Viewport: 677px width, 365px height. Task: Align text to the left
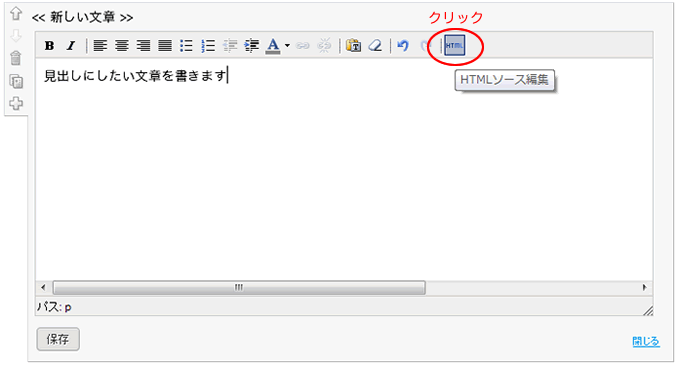[100, 45]
